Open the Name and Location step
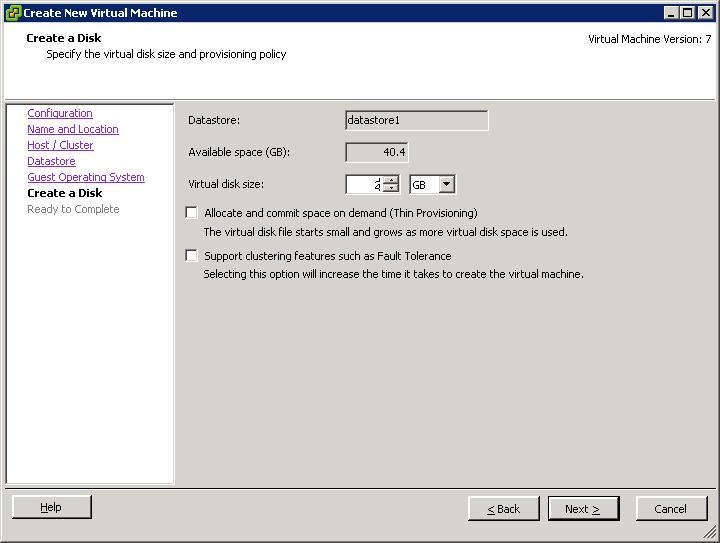The width and height of the screenshot is (720, 543). point(73,129)
